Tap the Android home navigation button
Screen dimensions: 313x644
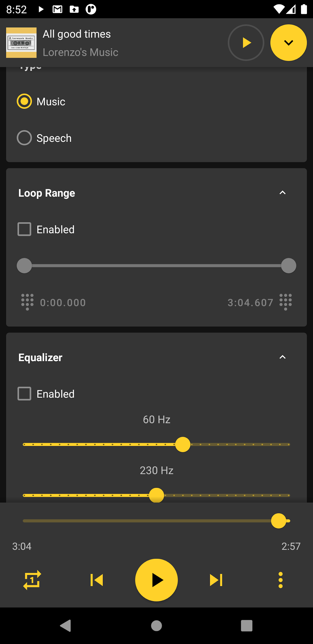(x=156, y=625)
